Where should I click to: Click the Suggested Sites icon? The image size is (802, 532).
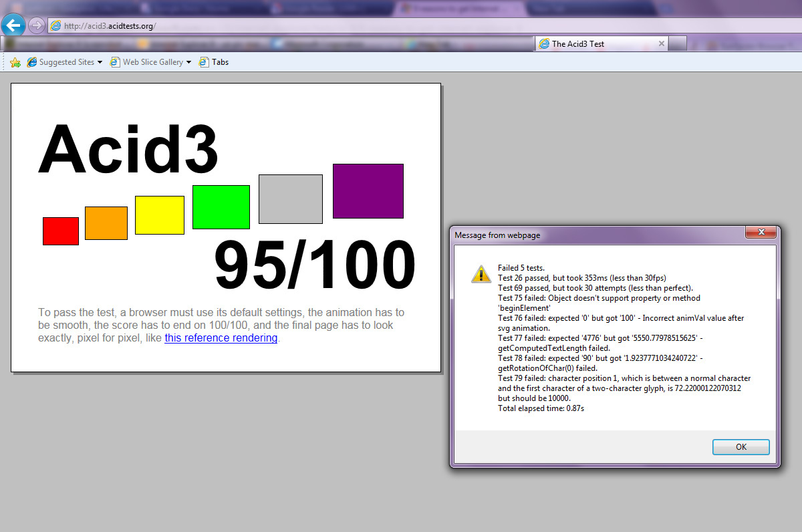[x=32, y=62]
